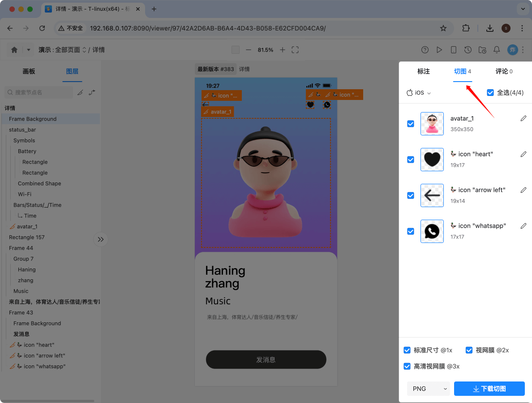
Task: Uncheck the icon "heart" slice checkbox
Action: (410, 160)
